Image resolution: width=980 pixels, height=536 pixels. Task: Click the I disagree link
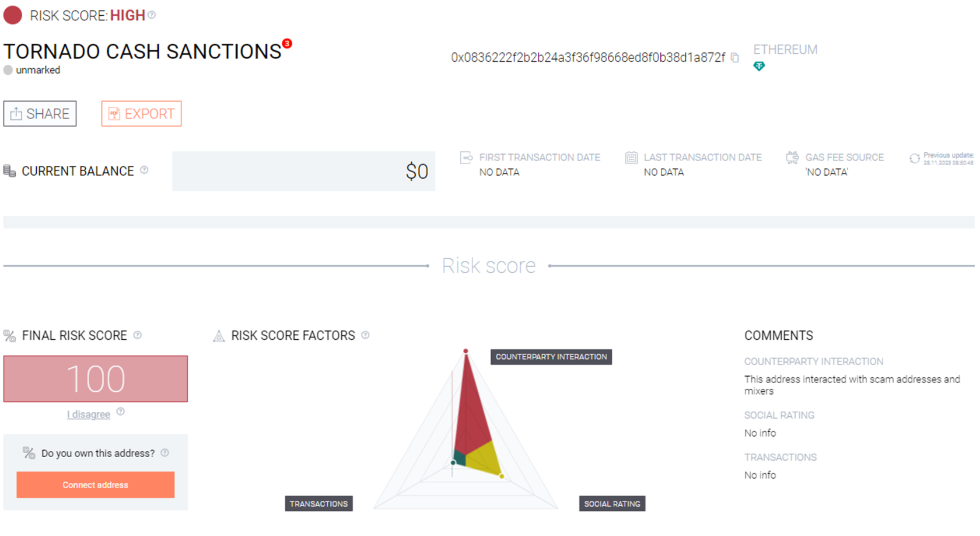point(89,415)
